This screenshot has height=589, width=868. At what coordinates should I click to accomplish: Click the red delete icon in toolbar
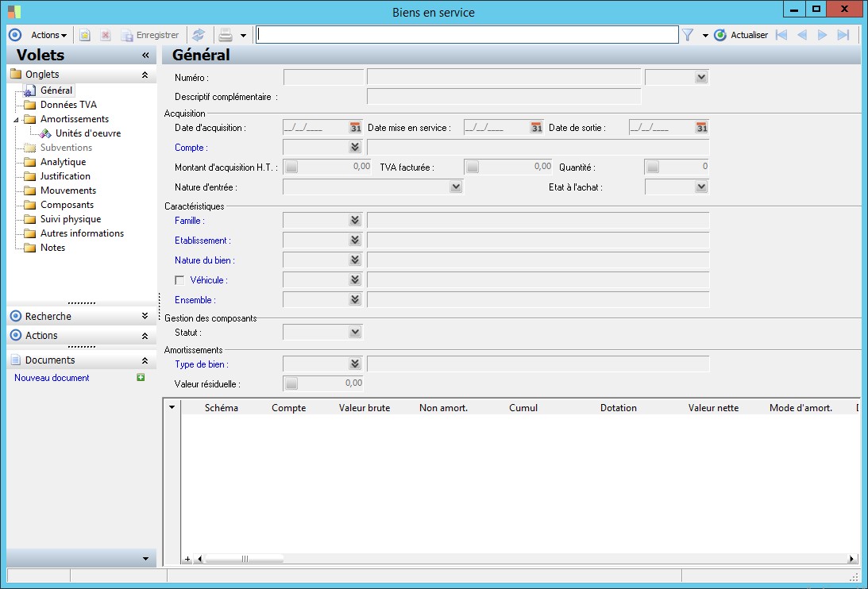click(x=105, y=35)
